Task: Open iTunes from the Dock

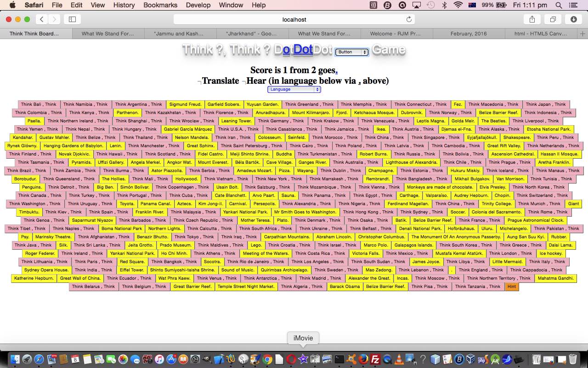Action: pos(159,359)
